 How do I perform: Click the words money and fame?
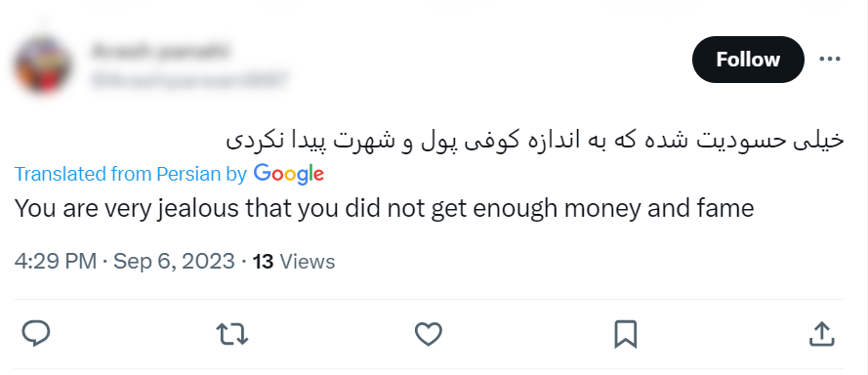click(x=658, y=209)
